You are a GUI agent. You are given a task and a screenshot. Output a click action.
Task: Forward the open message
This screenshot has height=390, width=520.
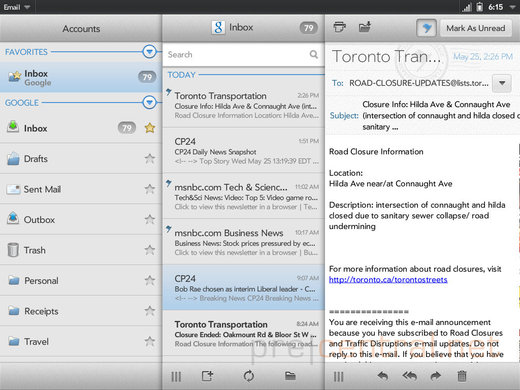435,376
